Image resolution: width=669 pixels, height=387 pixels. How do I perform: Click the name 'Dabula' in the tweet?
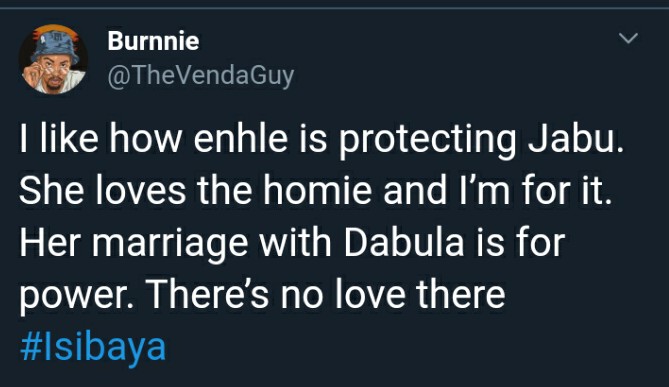pyautogui.click(x=404, y=243)
